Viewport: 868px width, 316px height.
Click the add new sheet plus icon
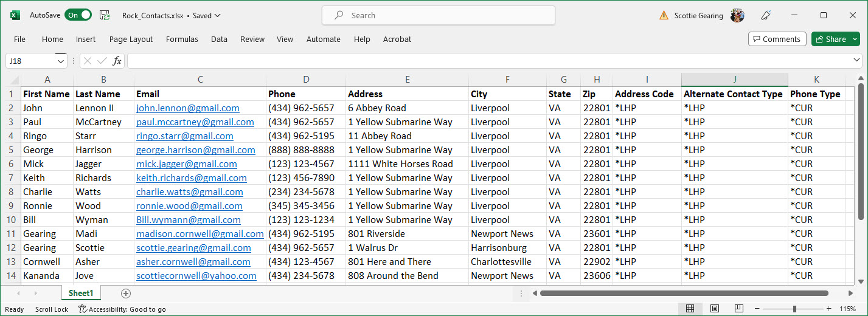(x=126, y=294)
